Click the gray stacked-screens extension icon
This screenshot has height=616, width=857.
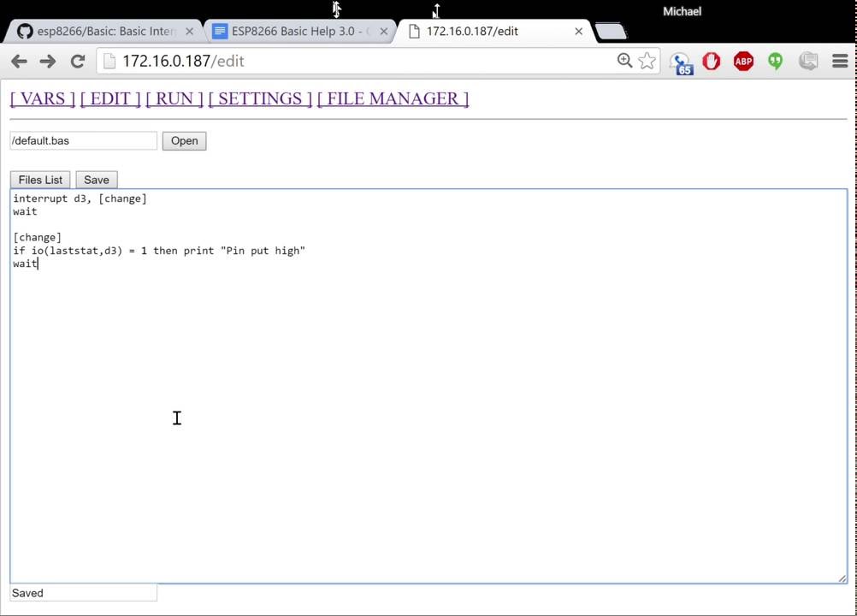(807, 62)
